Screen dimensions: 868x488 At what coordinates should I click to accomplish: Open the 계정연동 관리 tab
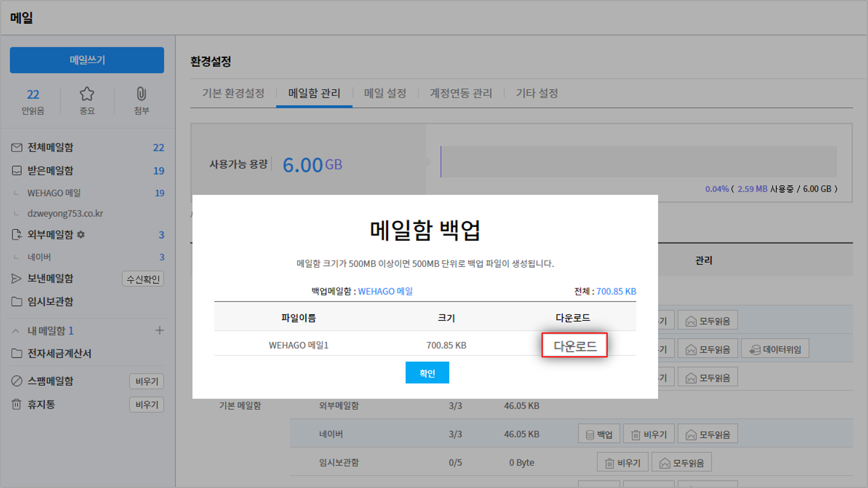click(x=460, y=93)
